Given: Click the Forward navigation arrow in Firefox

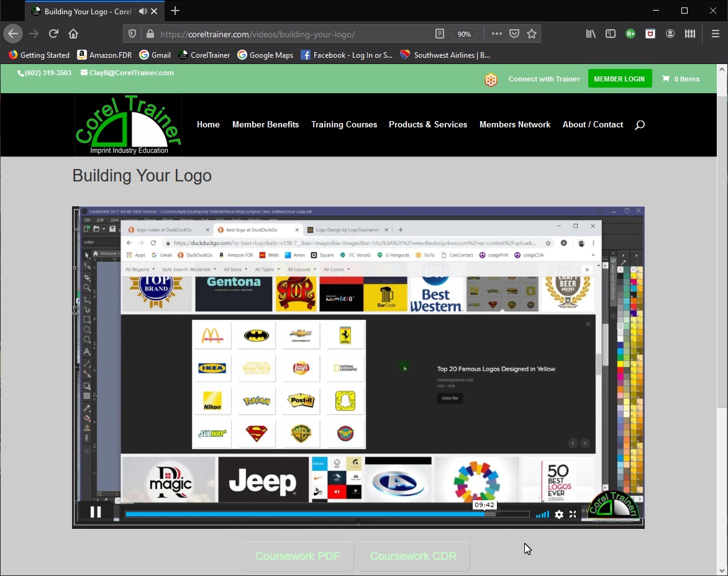Looking at the screenshot, I should click(x=34, y=34).
